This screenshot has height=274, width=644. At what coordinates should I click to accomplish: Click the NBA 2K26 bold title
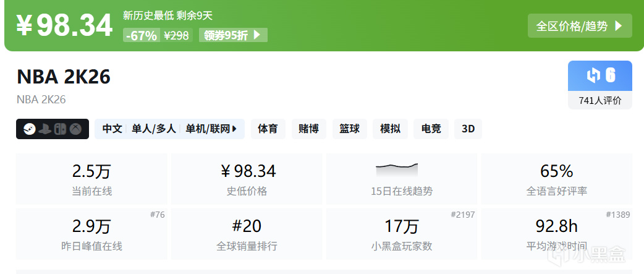pos(64,77)
